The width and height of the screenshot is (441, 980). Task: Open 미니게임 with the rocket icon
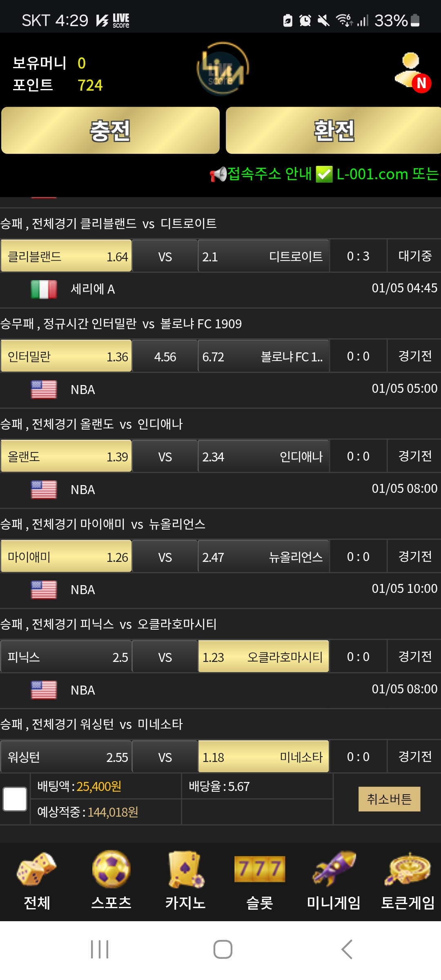click(x=334, y=881)
